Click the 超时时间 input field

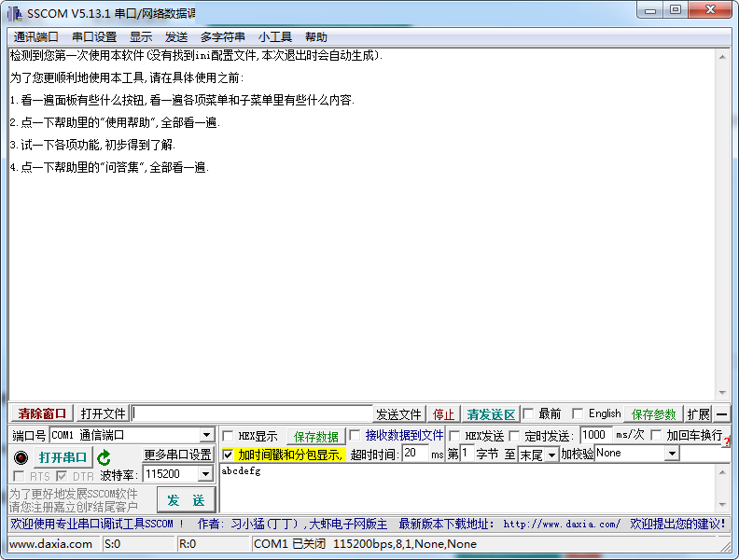415,454
